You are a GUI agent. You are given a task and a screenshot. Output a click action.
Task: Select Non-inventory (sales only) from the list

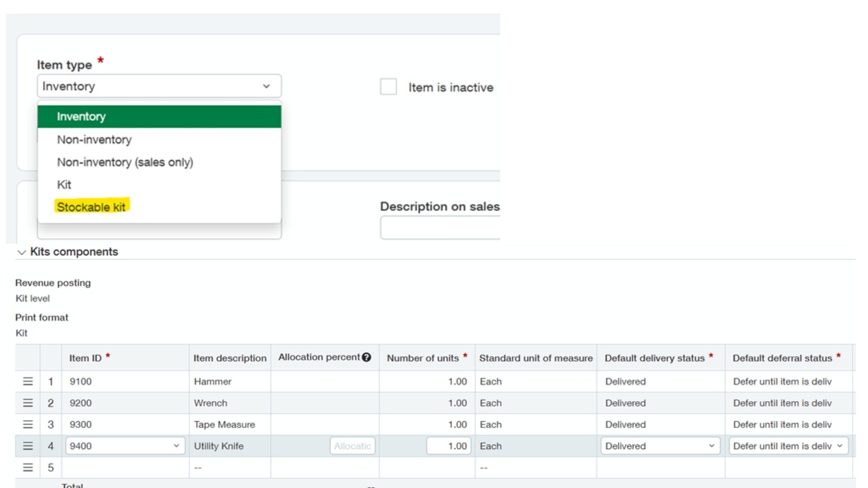(x=125, y=162)
